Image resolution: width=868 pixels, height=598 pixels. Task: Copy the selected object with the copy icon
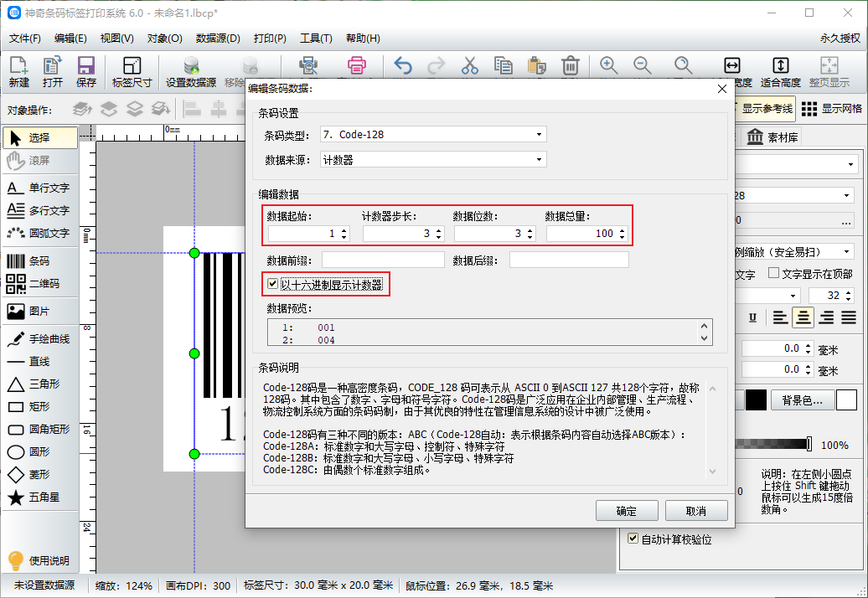[504, 66]
